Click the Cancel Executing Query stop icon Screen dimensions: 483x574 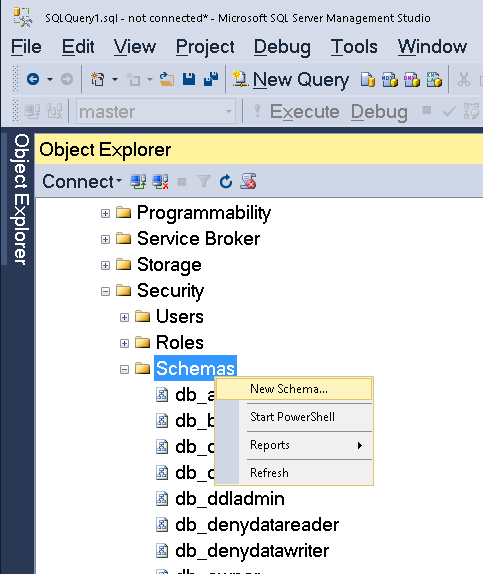(x=427, y=110)
